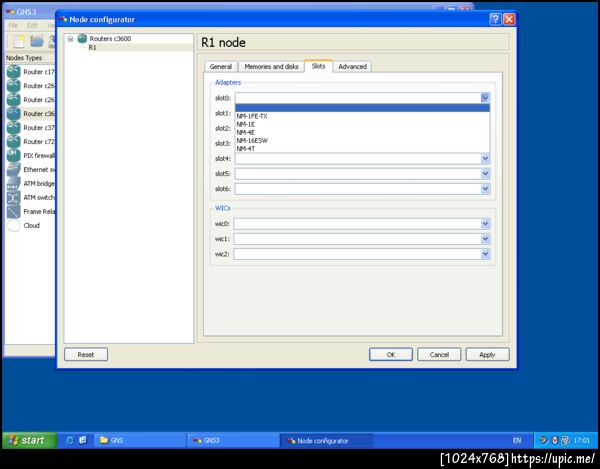
Task: Select the blank highlighted entry in slot0 list
Action: coord(362,108)
